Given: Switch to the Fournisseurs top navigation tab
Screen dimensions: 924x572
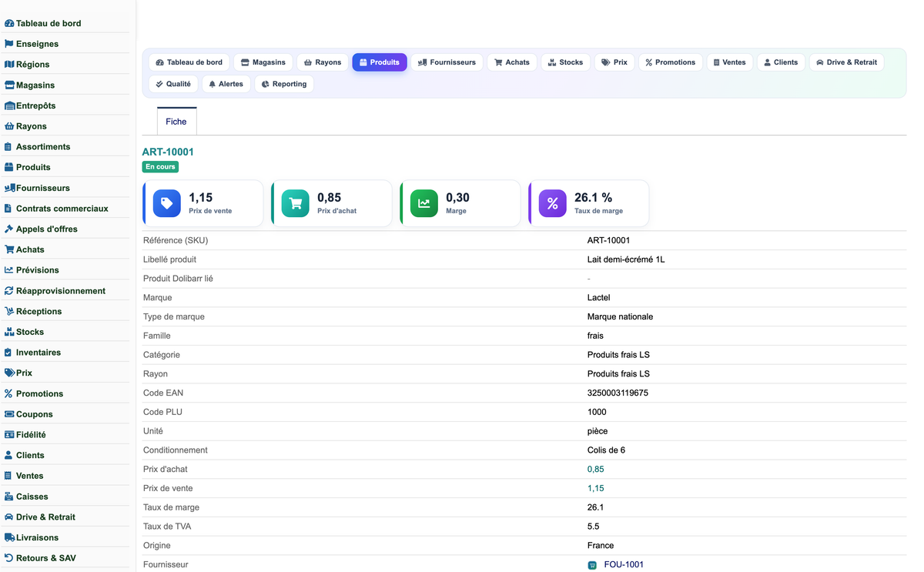Looking at the screenshot, I should [x=447, y=62].
